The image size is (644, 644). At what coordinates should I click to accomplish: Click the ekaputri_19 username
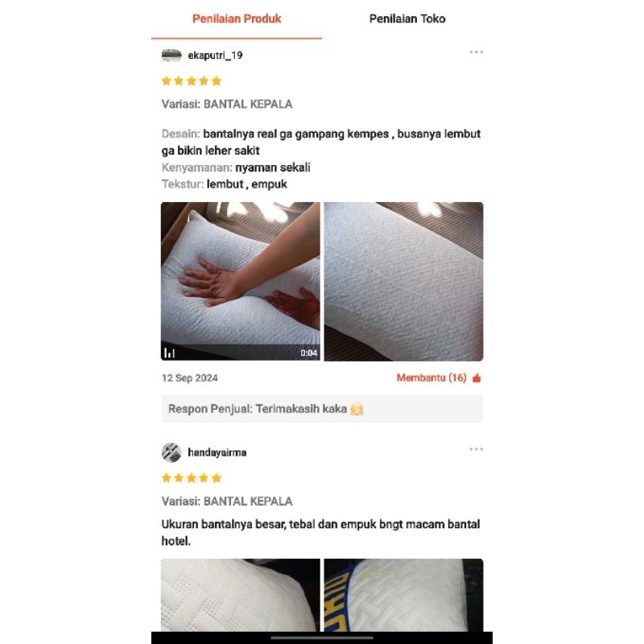tap(215, 56)
